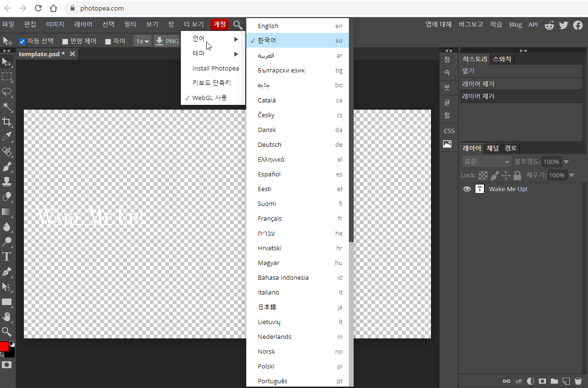
Task: Select the Lasso tool
Action: [x=7, y=92]
